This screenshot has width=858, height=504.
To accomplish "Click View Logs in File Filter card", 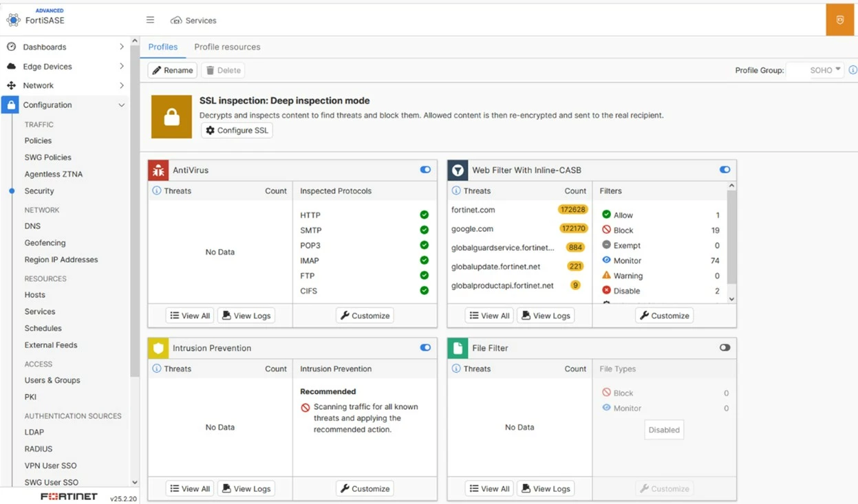I will 546,489.
